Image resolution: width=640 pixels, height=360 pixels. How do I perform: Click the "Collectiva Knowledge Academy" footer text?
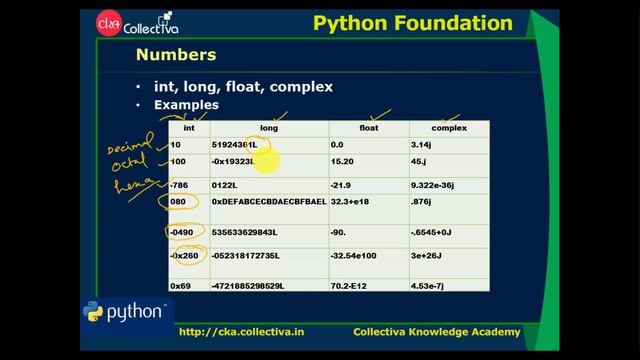(437, 332)
